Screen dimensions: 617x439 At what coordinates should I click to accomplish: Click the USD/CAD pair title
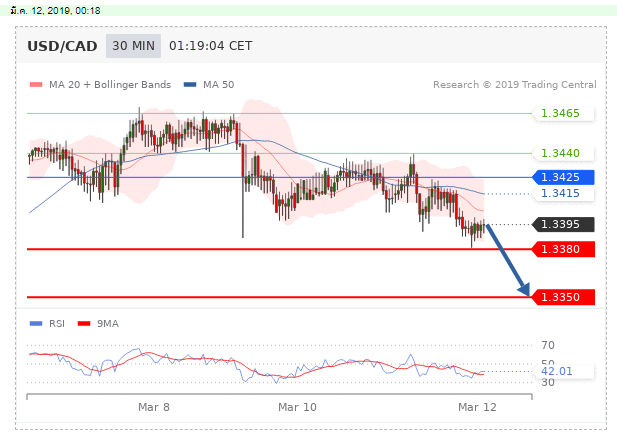pyautogui.click(x=62, y=46)
